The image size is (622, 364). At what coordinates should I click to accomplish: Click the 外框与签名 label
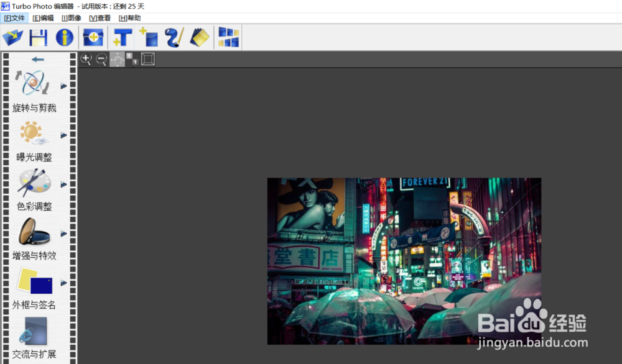point(34,304)
